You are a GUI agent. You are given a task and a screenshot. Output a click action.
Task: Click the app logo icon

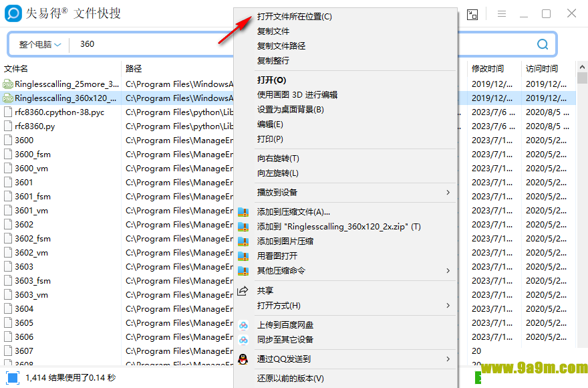pos(13,13)
